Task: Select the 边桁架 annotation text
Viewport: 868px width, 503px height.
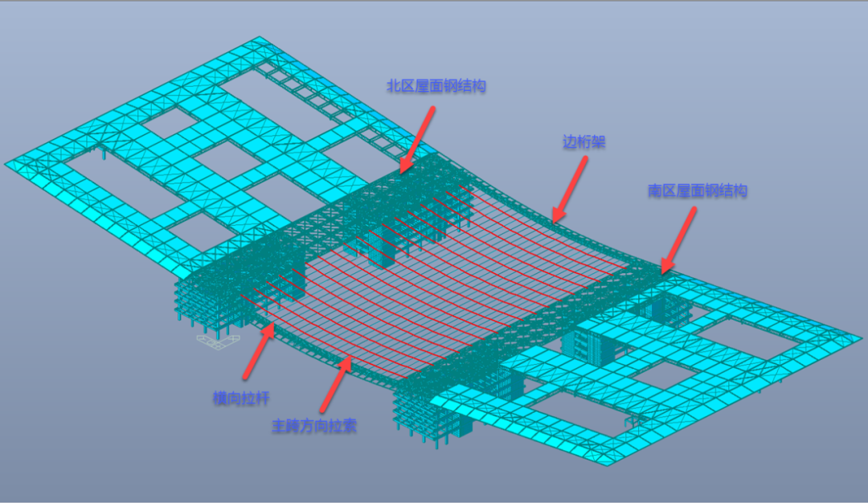Action: pos(583,142)
